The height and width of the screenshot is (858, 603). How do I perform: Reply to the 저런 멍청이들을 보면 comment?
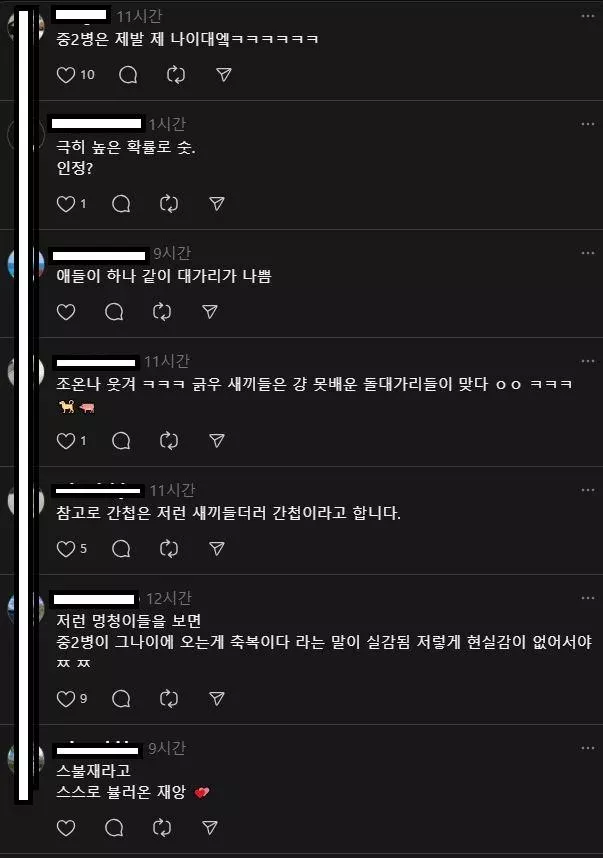tap(121, 699)
